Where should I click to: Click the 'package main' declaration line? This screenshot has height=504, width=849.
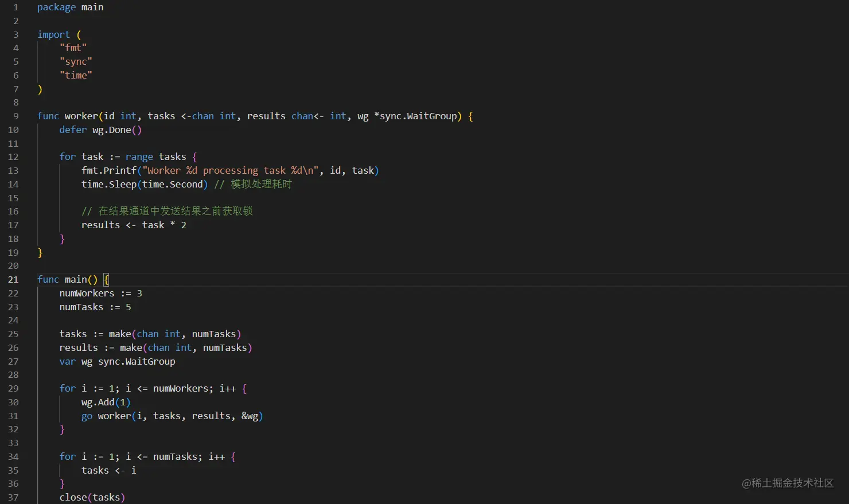coord(71,7)
